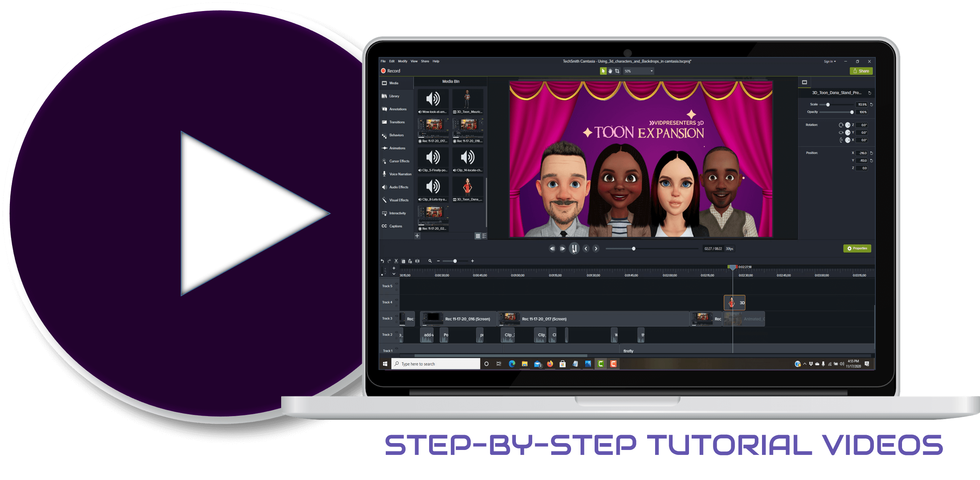Select the Rec 11-17-20_016 (Screen) clip

[458, 319]
